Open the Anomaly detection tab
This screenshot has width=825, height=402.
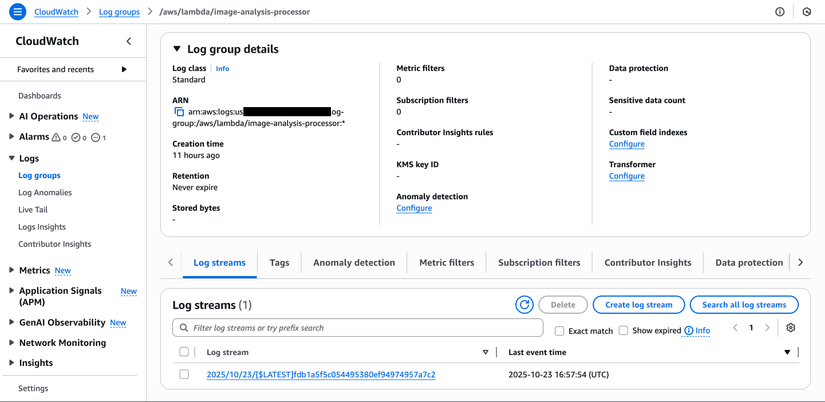pyautogui.click(x=354, y=263)
